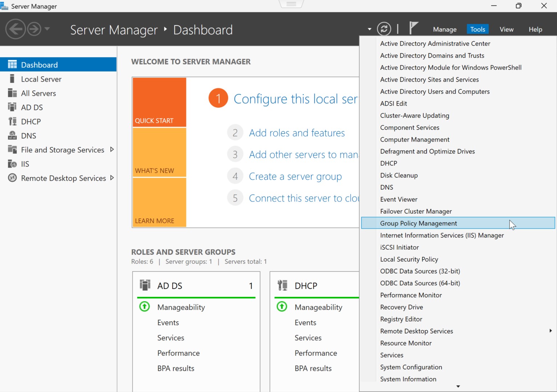Open Events in DHCP tile

[305, 323]
